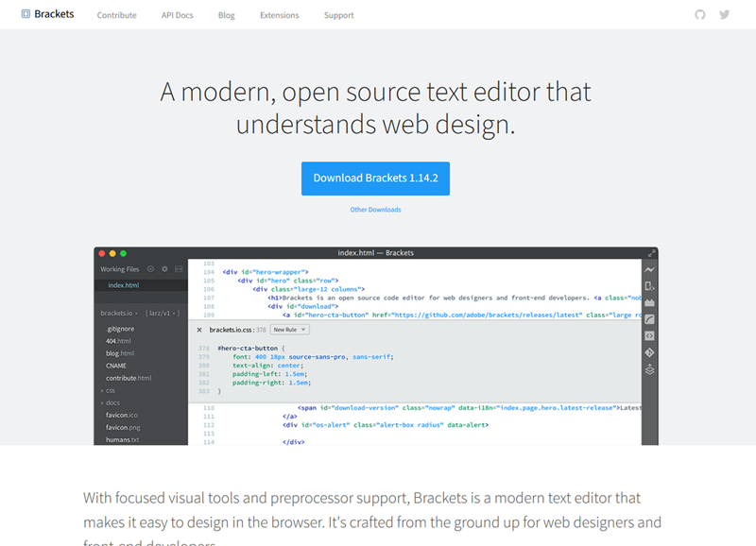Click the gear icon beside Working Files
Viewport: 756px width, 546px height.
[x=164, y=269]
